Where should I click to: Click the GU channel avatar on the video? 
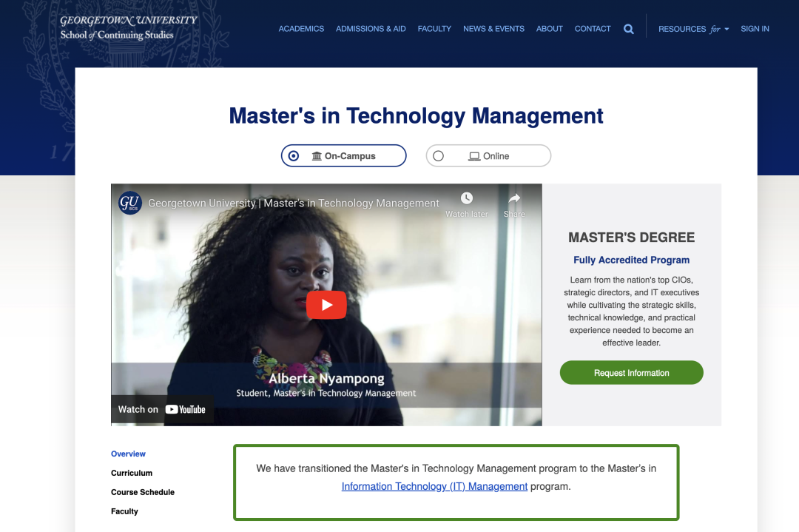coord(130,203)
